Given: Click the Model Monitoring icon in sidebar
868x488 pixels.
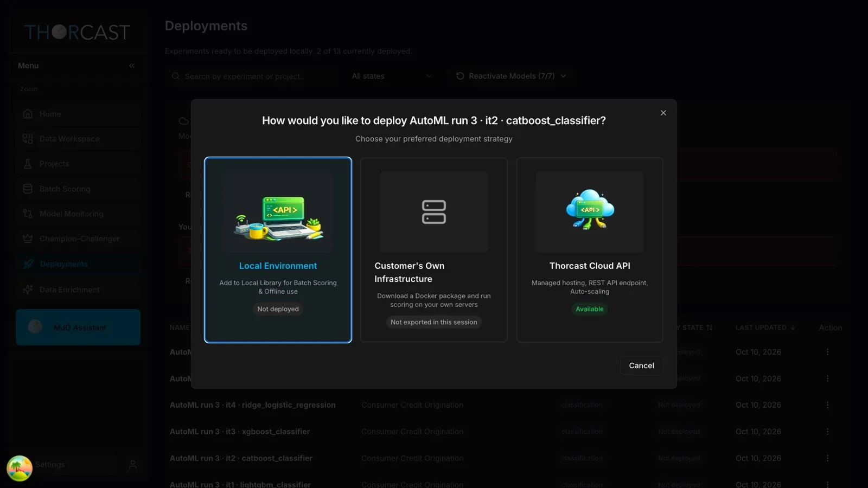Looking at the screenshot, I should click(28, 214).
